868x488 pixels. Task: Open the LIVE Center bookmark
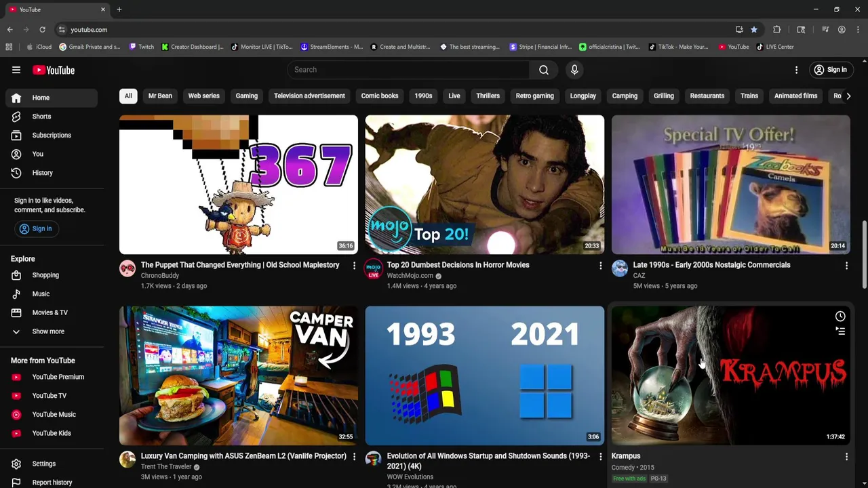point(775,47)
